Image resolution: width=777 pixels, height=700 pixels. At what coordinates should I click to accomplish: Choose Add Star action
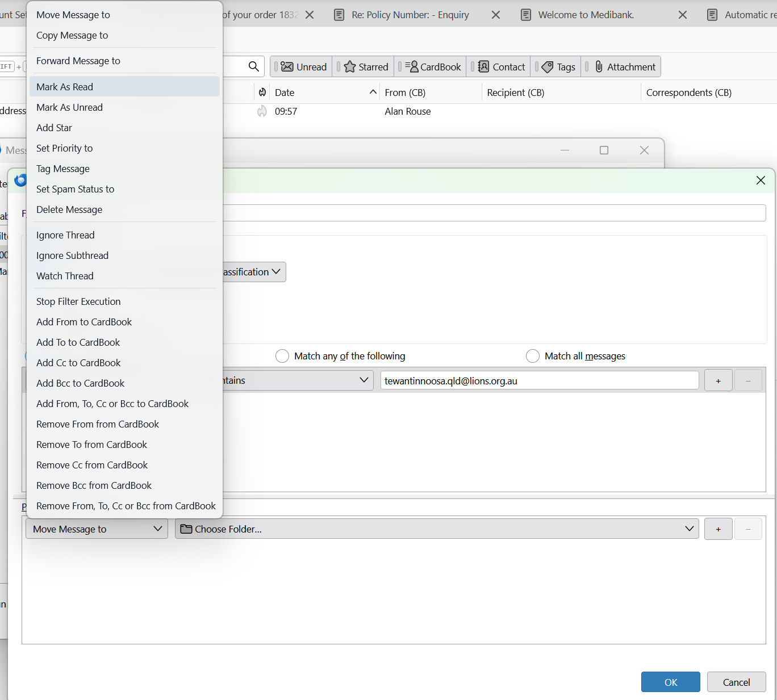click(x=124, y=128)
